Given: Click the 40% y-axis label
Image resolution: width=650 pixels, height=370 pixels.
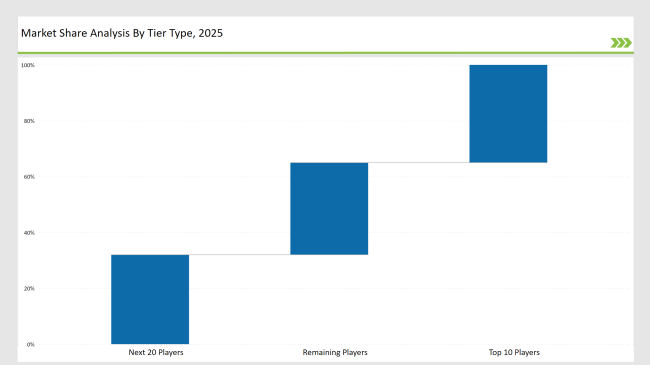Looking at the screenshot, I should pyautogui.click(x=29, y=233).
